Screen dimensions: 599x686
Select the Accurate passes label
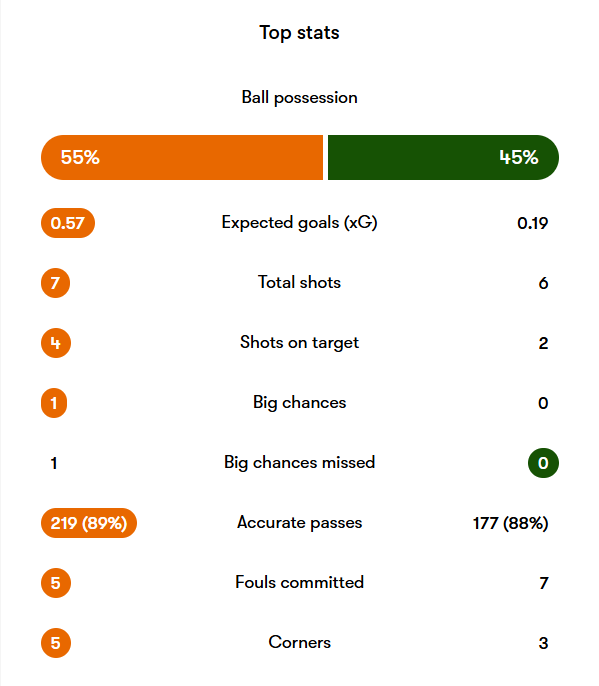click(x=299, y=523)
